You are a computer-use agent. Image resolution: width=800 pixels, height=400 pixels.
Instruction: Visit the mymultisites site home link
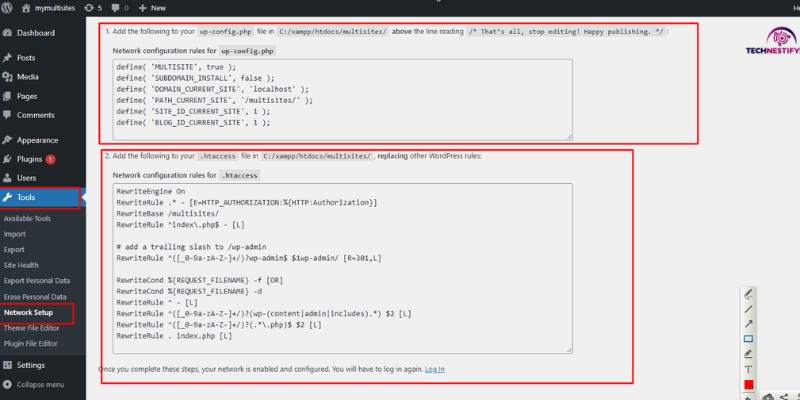click(x=47, y=8)
